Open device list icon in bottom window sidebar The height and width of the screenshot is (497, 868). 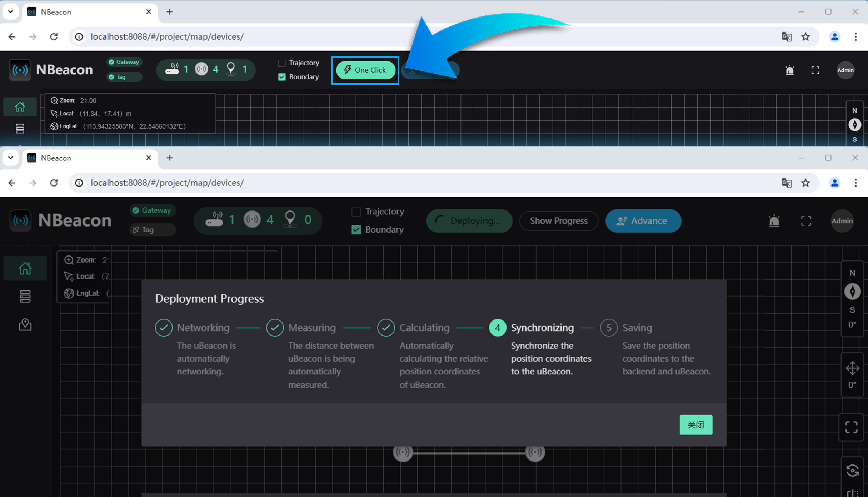pyautogui.click(x=25, y=296)
